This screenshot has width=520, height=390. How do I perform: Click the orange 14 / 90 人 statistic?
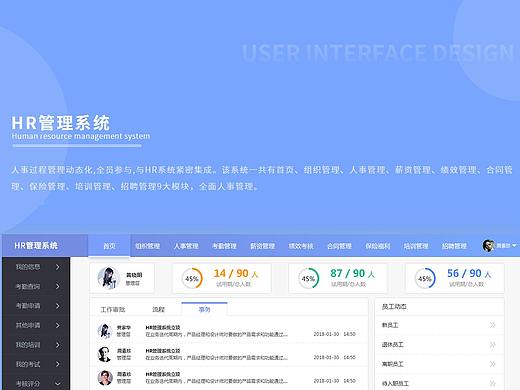tap(236, 274)
